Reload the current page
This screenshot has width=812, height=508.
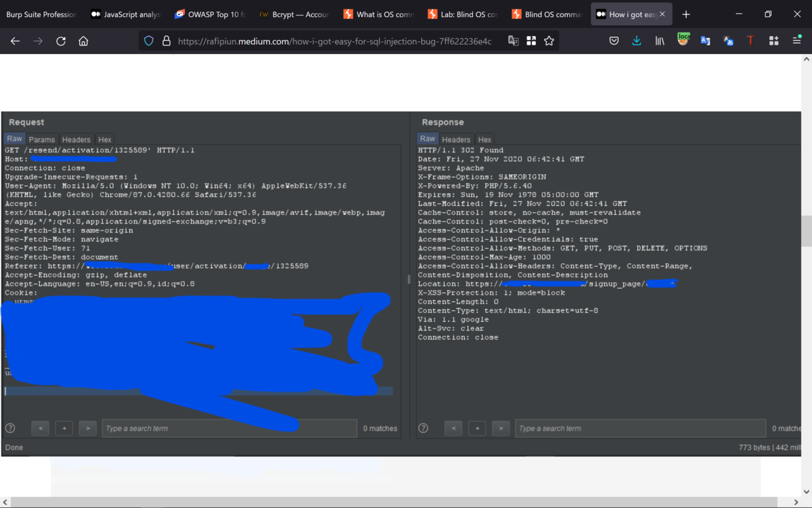tap(61, 41)
